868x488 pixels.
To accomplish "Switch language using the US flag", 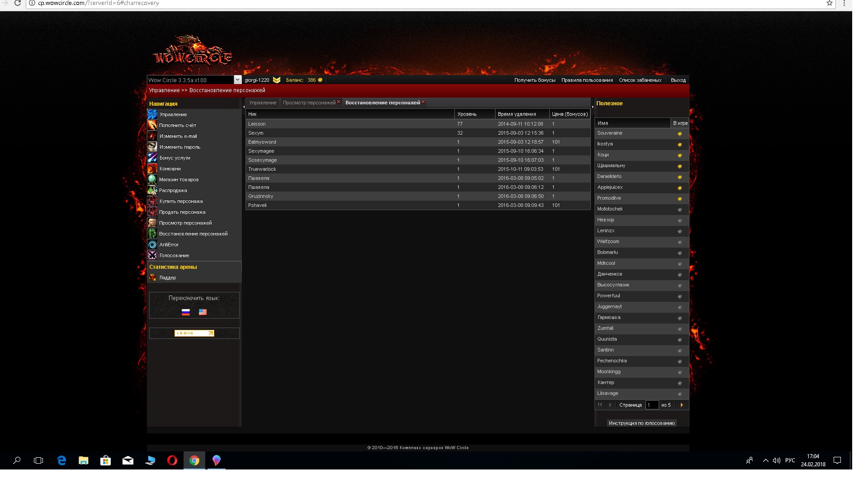I will (x=203, y=312).
